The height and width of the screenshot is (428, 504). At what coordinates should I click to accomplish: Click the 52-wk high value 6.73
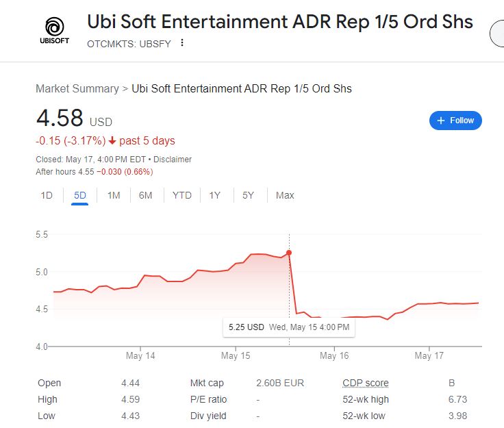pos(457,399)
